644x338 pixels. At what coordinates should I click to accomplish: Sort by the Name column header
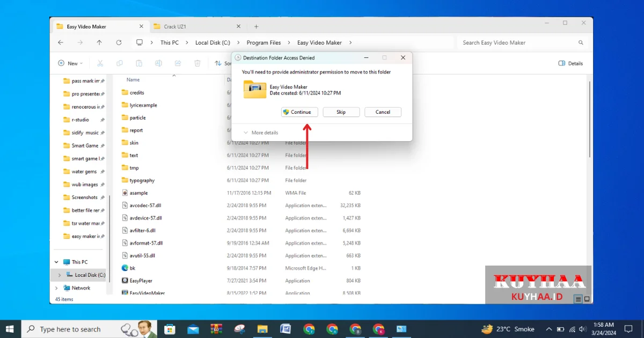(133, 80)
